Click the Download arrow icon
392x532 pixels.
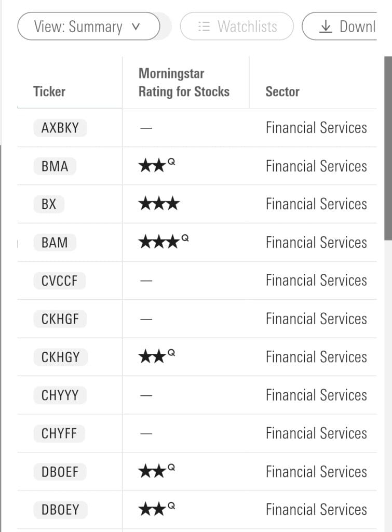click(326, 26)
